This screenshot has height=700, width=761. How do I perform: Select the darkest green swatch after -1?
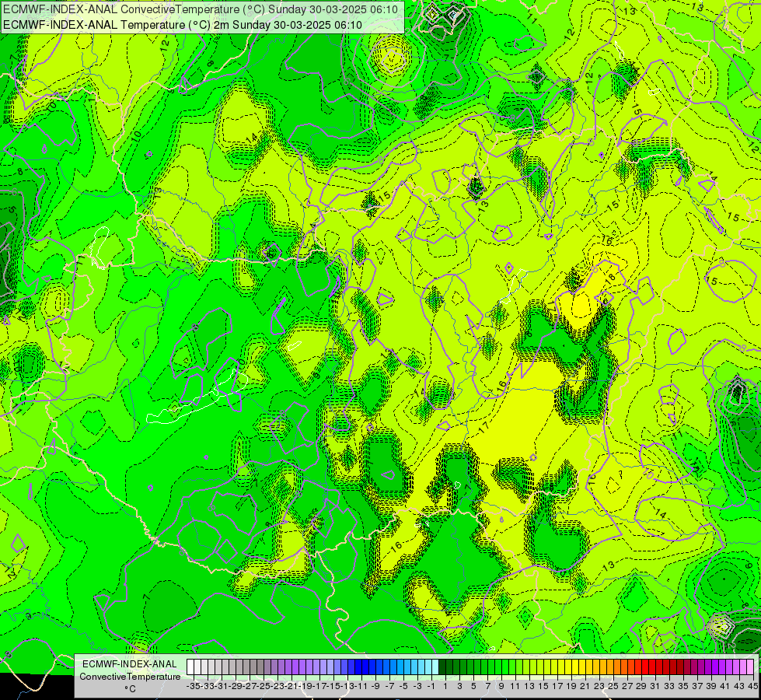tap(442, 667)
